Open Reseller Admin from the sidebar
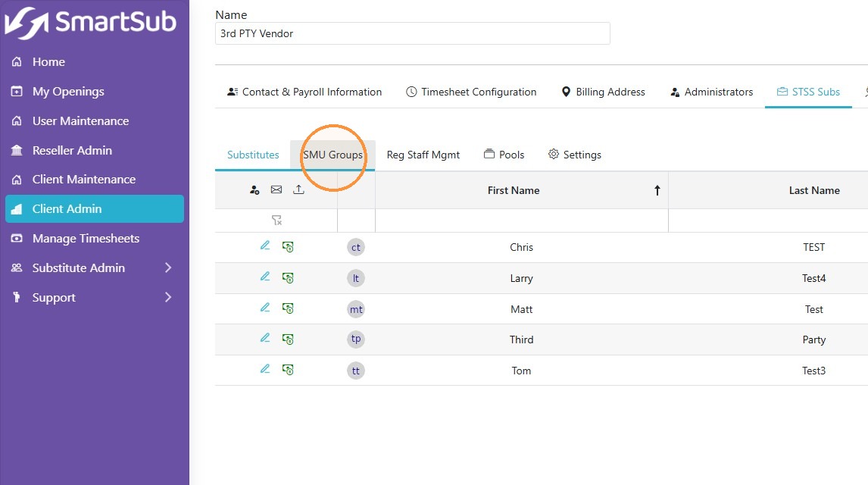 tap(72, 150)
